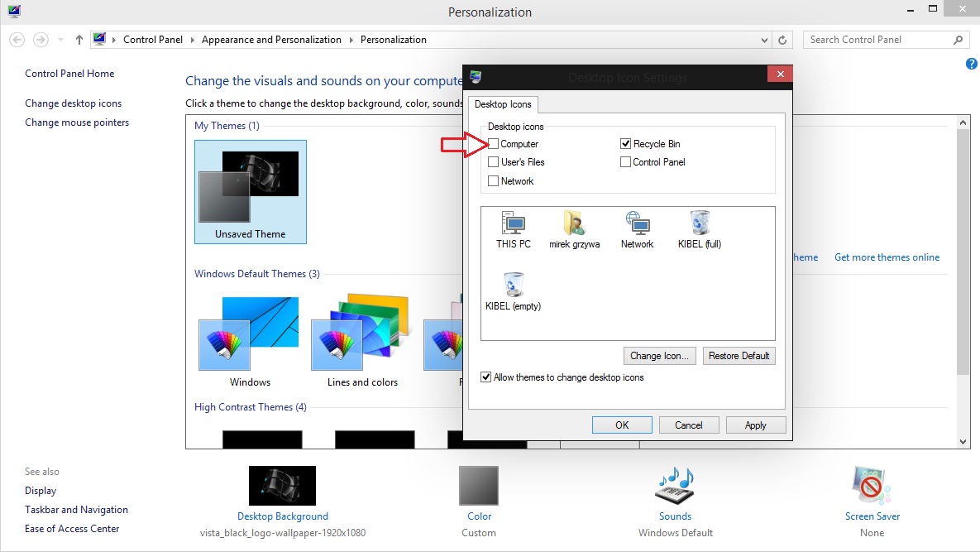
Task: Select the Network icon in preview list
Action: 637,230
